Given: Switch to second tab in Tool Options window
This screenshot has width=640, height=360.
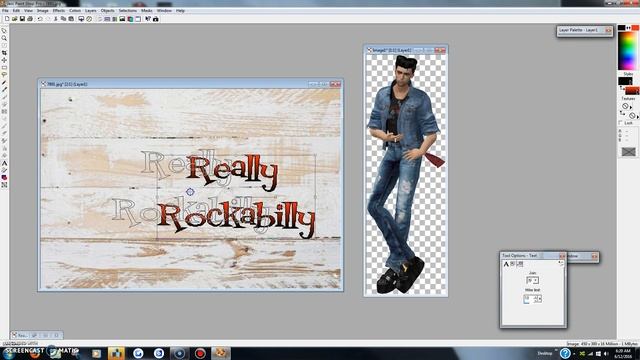Looking at the screenshot, I should (x=513, y=264).
